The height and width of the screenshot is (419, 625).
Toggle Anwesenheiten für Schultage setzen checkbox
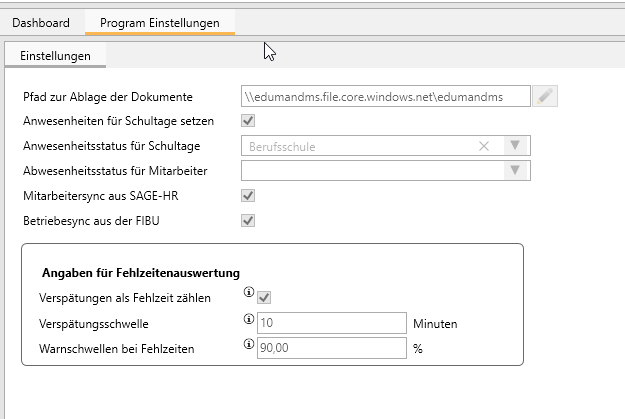(x=248, y=121)
